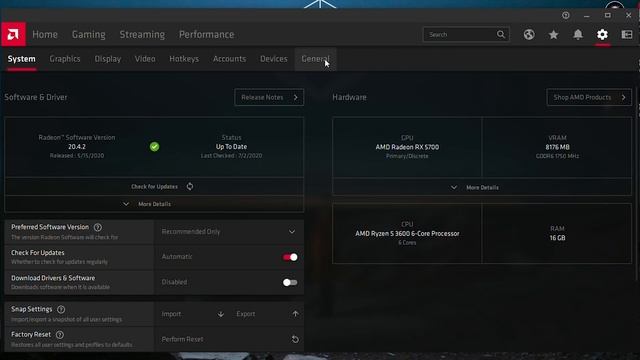Click Shop AMD Products button
Image resolution: width=640 pixels, height=360 pixels.
pos(589,97)
